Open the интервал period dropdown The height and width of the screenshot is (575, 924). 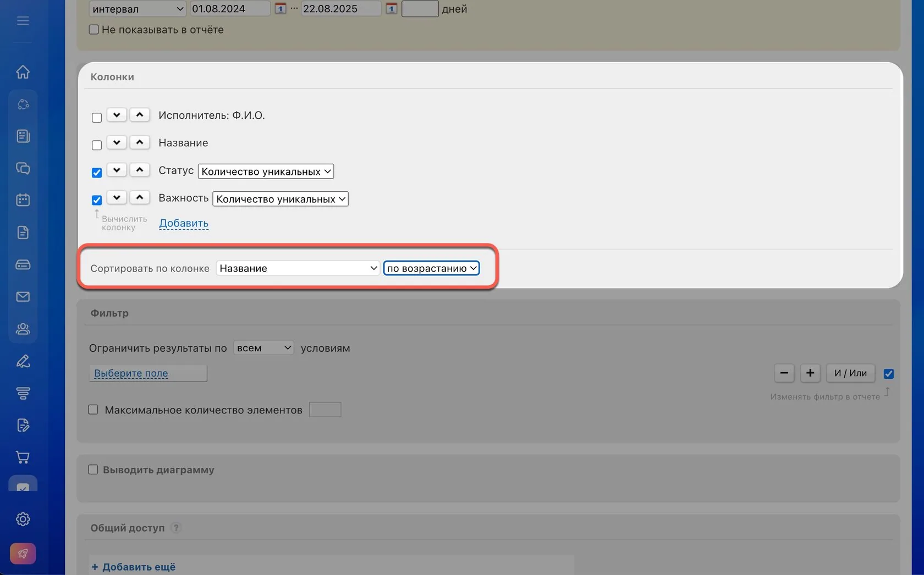(137, 9)
